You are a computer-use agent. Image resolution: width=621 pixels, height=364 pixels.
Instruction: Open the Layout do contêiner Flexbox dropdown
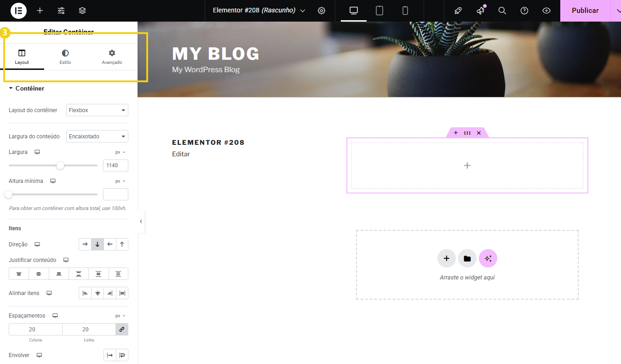[97, 110]
